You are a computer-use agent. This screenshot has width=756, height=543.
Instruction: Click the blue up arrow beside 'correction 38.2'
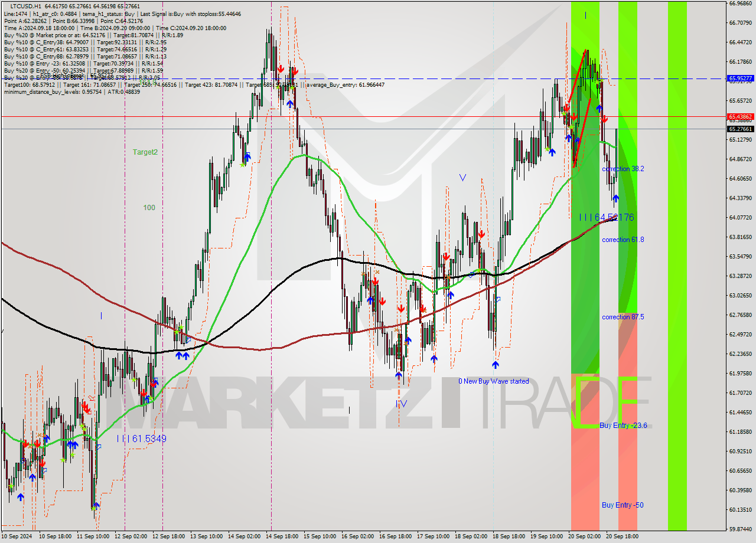tap(615, 199)
